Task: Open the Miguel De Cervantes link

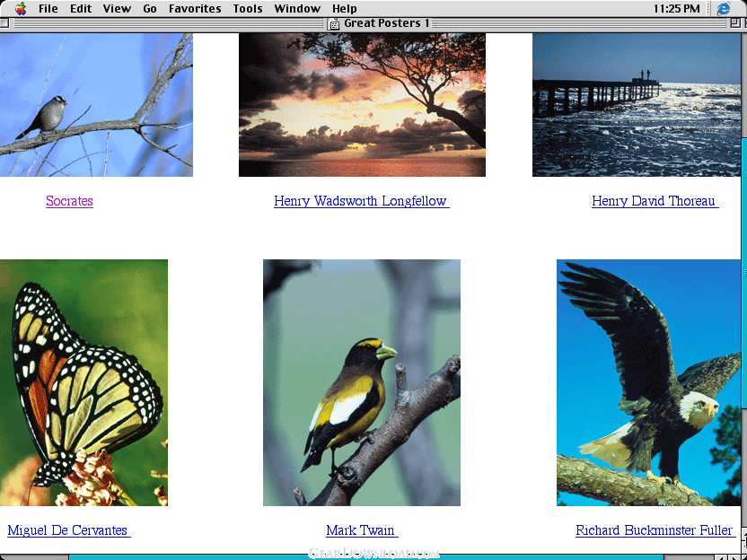Action: 68,530
